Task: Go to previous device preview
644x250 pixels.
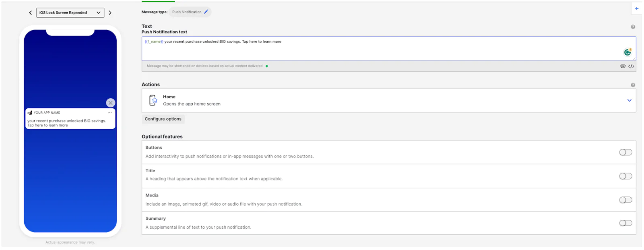Action: 30,13
